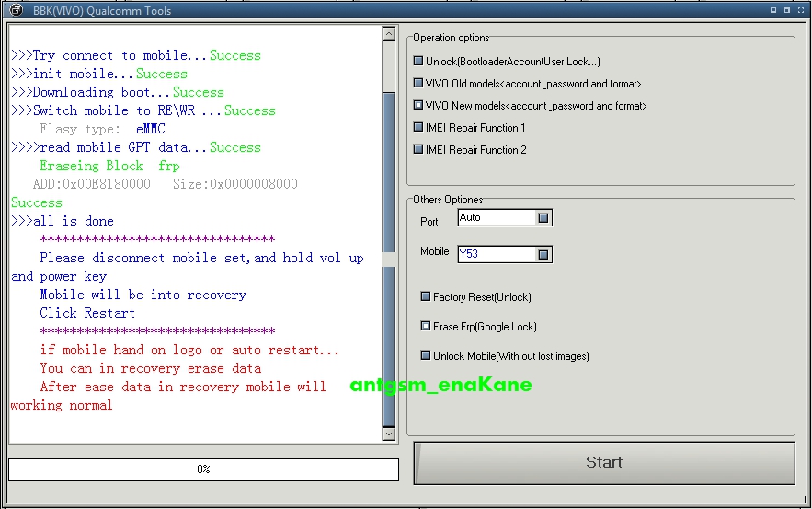Viewport: 812px width, 509px height.
Task: Toggle Erase Frp(Google Lock) checkbox
Action: click(426, 326)
